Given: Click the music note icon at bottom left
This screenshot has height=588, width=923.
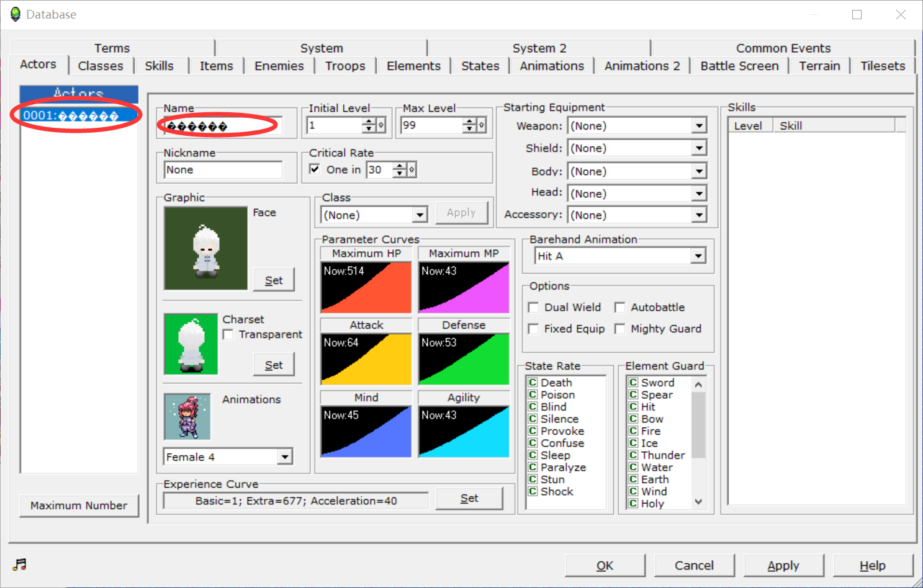Looking at the screenshot, I should click(x=20, y=564).
